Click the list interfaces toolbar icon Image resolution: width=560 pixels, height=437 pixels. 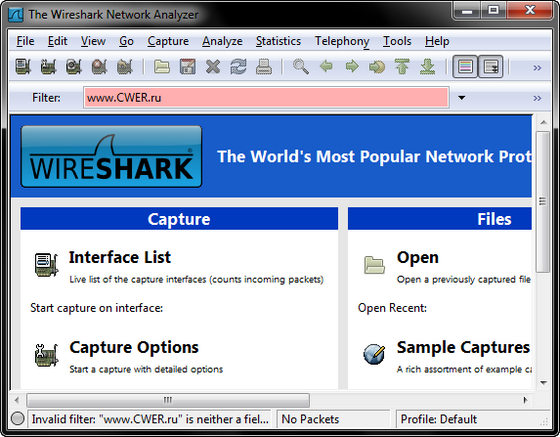(x=23, y=67)
